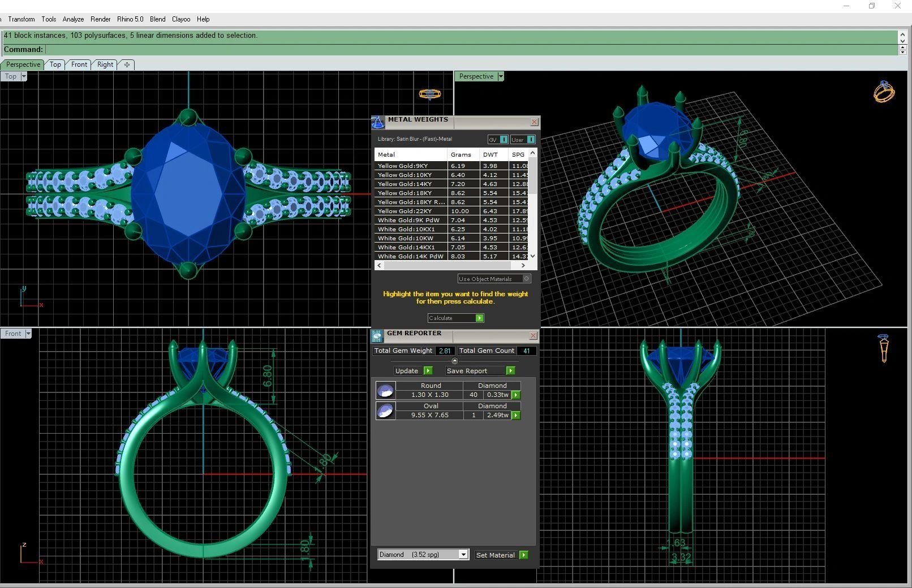Viewport: 912px width, 588px height.
Task: Toggle the GV switch in Metal Weights
Action: tap(504, 140)
